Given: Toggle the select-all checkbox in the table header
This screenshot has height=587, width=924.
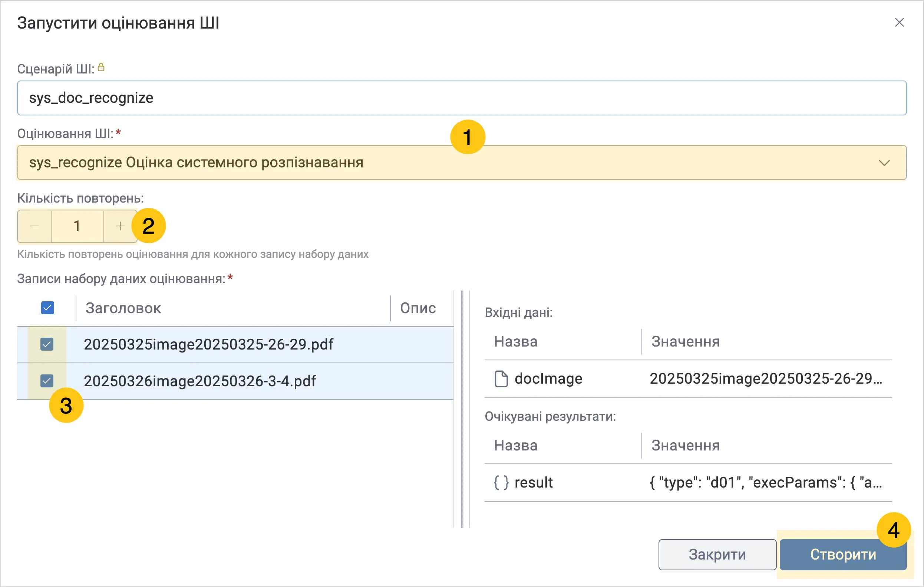Looking at the screenshot, I should tap(47, 308).
